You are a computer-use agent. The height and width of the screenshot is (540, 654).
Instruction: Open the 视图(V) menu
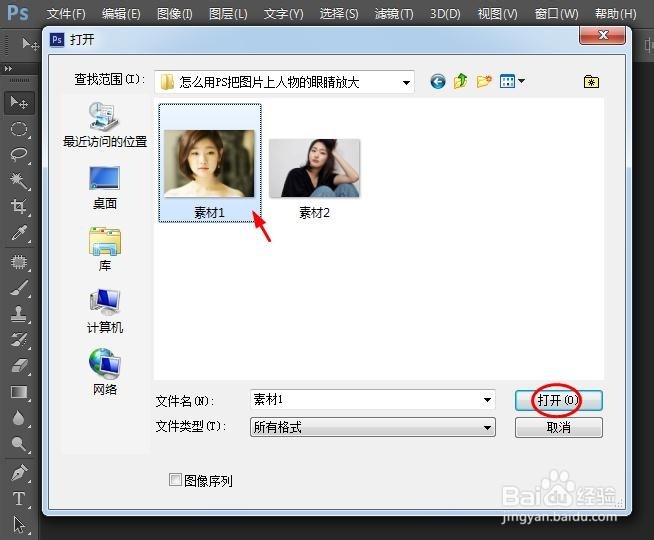point(497,14)
